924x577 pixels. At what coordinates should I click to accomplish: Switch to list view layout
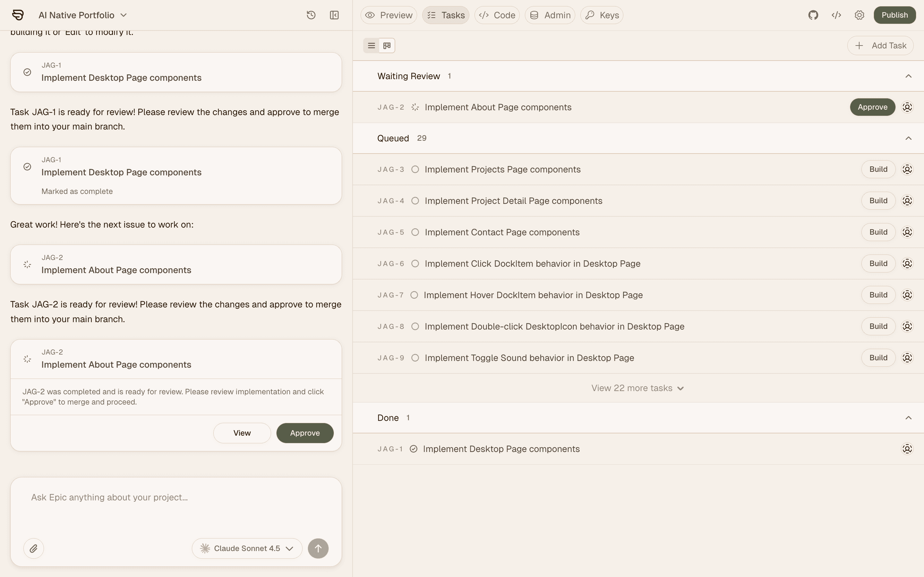click(x=371, y=46)
